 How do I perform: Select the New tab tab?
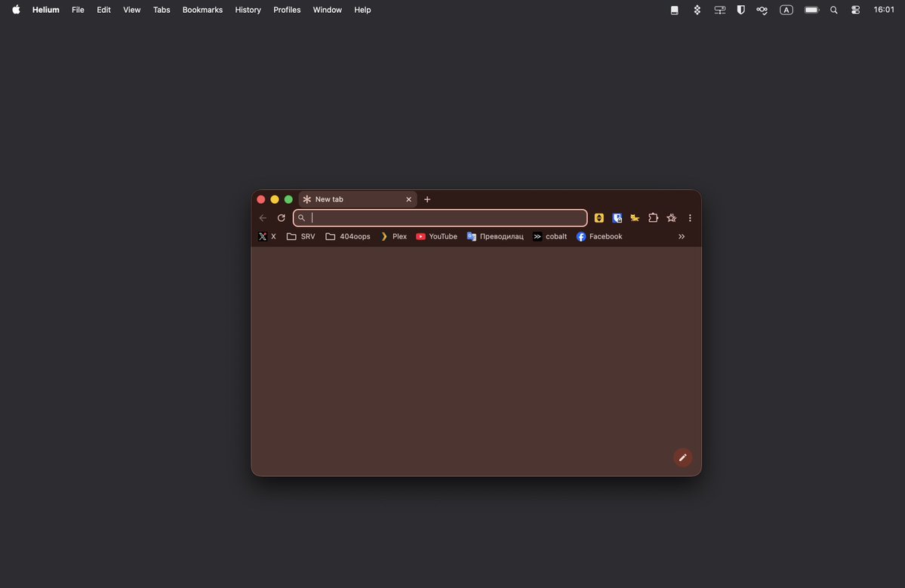(358, 199)
